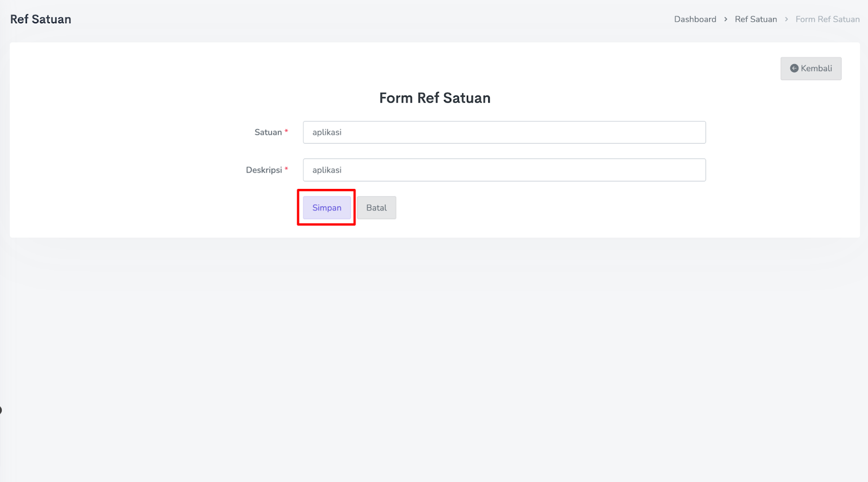The image size is (868, 482).
Task: Focus the Deskripsi input field
Action: point(504,170)
